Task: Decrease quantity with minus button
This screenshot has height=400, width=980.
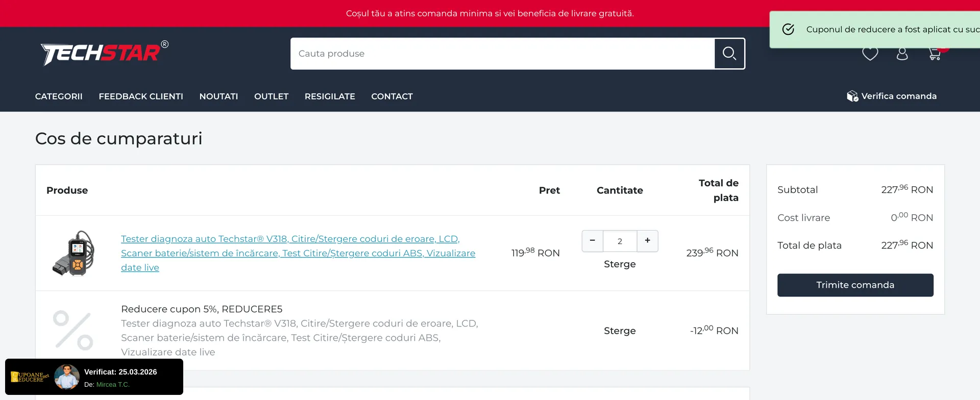Action: click(593, 241)
